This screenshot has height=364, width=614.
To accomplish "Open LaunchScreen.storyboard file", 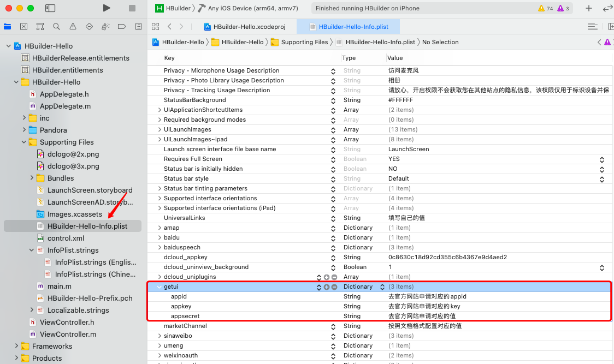I will click(x=90, y=190).
